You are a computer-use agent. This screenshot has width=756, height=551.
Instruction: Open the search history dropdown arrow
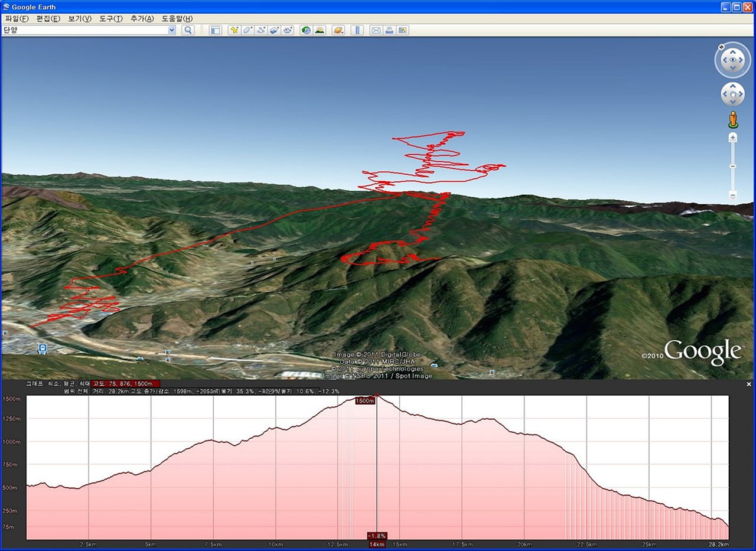[x=172, y=30]
